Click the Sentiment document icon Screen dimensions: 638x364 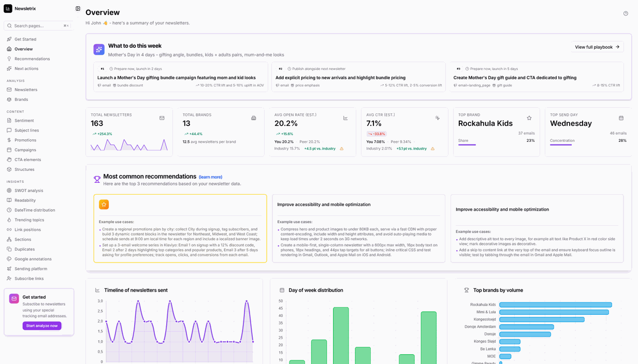tap(9, 121)
